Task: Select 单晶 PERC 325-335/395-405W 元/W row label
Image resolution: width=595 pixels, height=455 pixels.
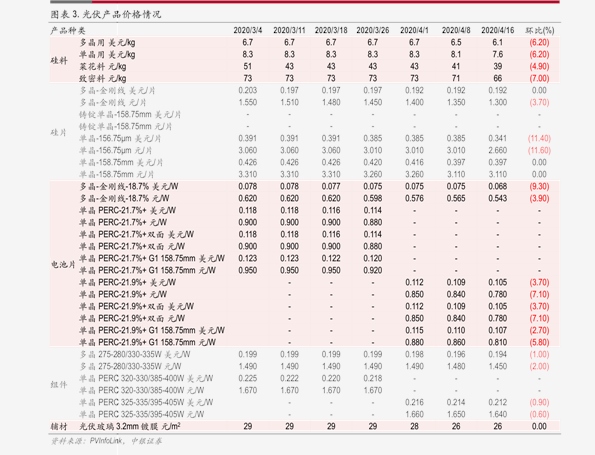Action: click(142, 414)
